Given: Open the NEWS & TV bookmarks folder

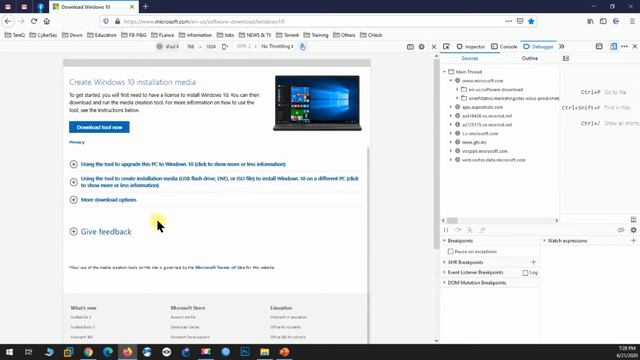Looking at the screenshot, I should tap(255, 35).
